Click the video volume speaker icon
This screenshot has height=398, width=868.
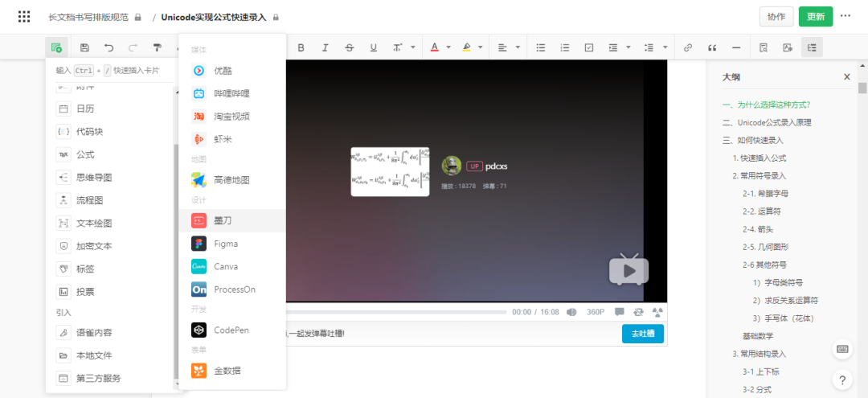click(x=572, y=312)
